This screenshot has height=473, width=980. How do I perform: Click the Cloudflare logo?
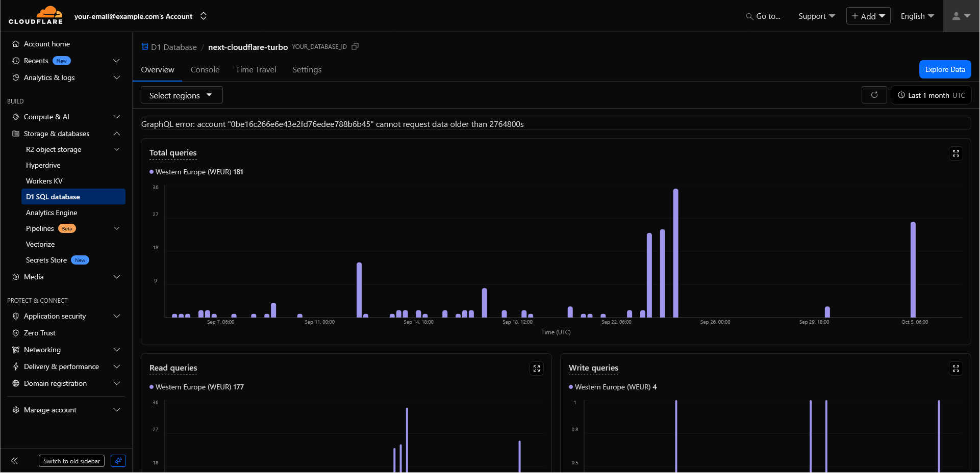pos(36,15)
